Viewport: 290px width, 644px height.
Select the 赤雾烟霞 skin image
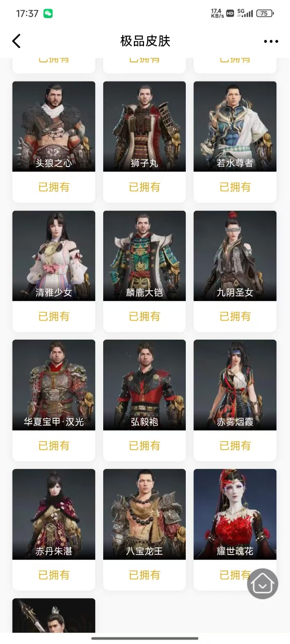click(x=235, y=385)
